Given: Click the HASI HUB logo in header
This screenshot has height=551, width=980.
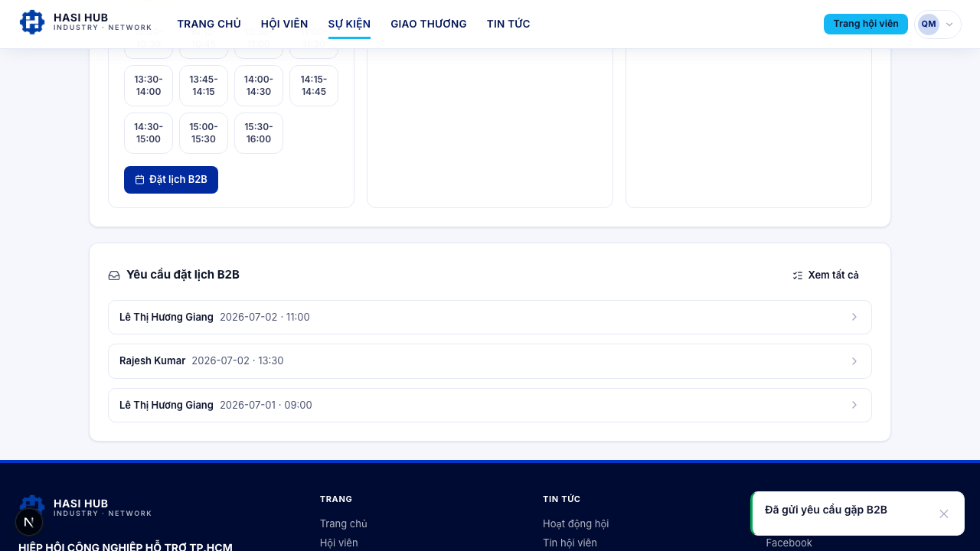Looking at the screenshot, I should (x=86, y=22).
